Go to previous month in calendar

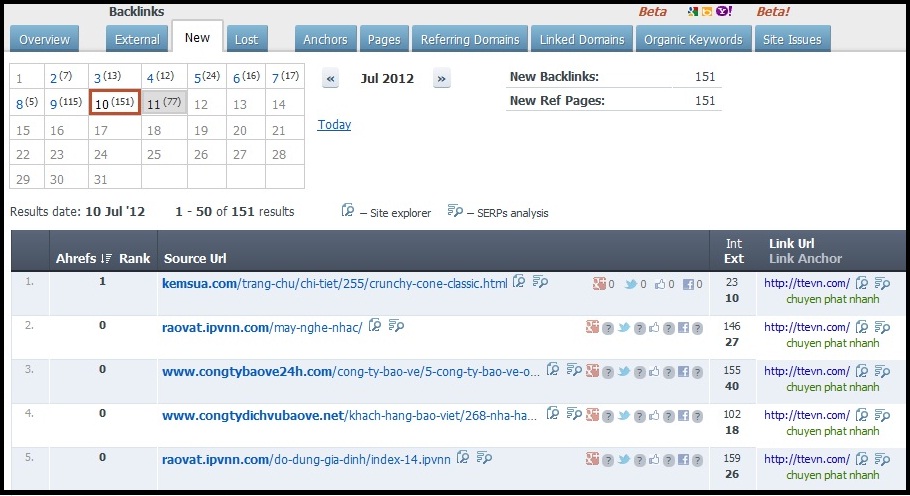pyautogui.click(x=330, y=79)
